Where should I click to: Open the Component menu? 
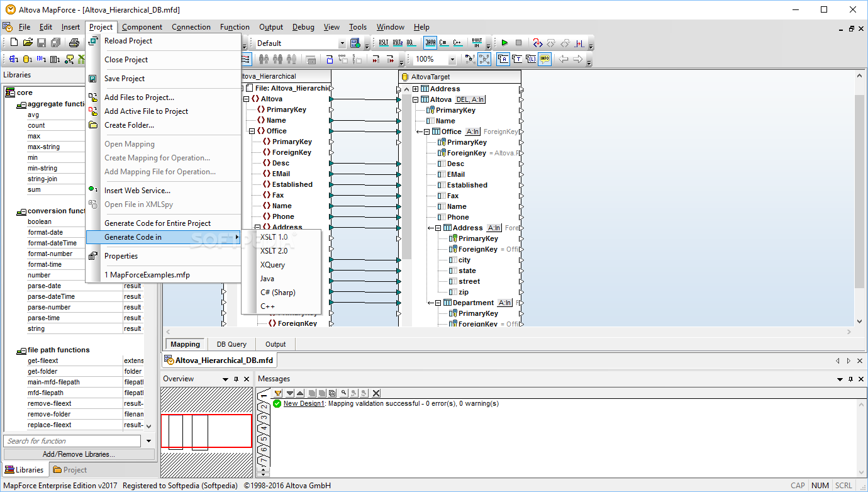point(142,27)
